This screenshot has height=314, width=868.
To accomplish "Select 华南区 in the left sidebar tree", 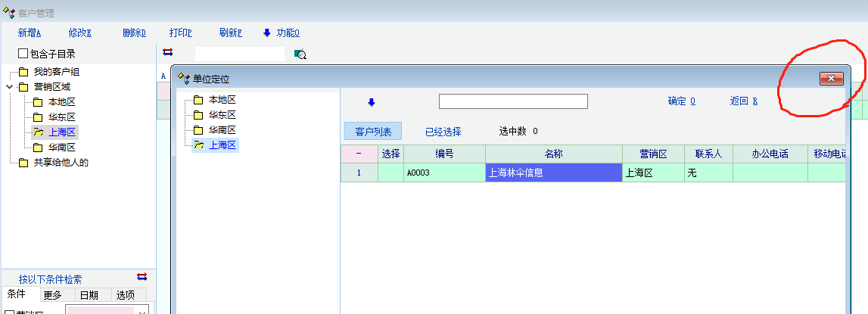I will pyautogui.click(x=61, y=148).
